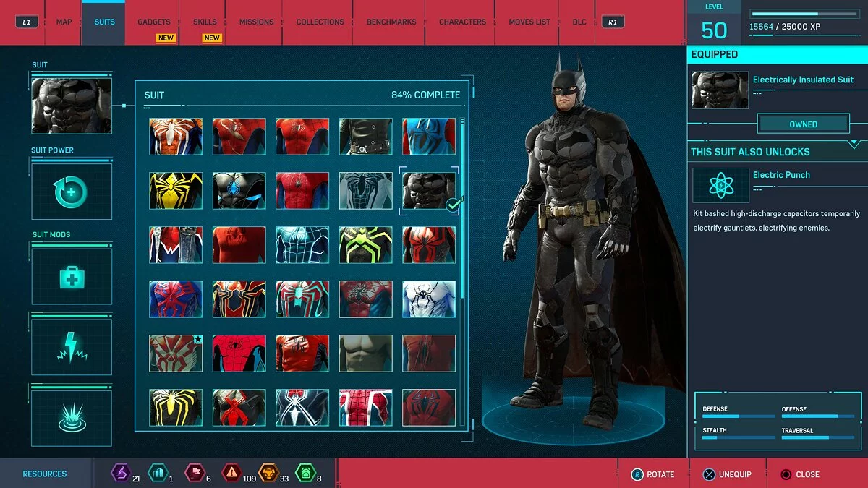The image size is (868, 488).
Task: Choose the blue Scarlet Spider hoodie suit
Action: 429,137
